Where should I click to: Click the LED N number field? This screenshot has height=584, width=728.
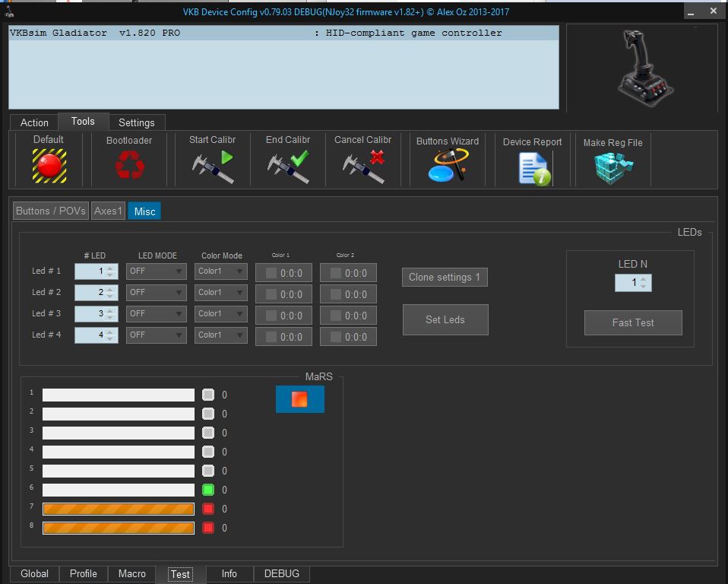pos(628,283)
